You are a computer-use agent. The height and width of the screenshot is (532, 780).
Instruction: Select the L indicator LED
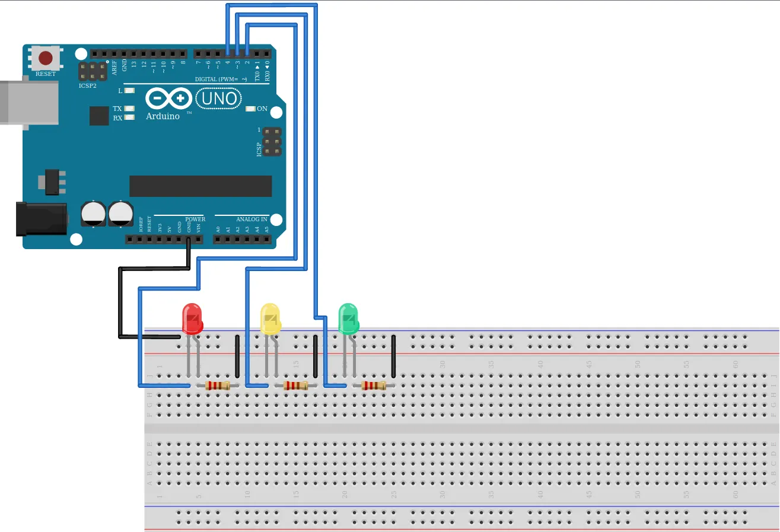pyautogui.click(x=129, y=91)
